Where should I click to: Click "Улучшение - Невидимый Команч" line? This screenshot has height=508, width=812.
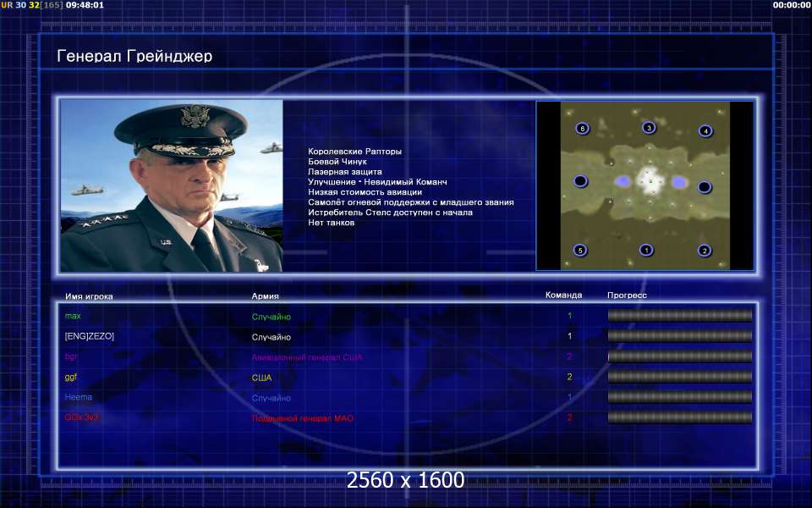377,182
